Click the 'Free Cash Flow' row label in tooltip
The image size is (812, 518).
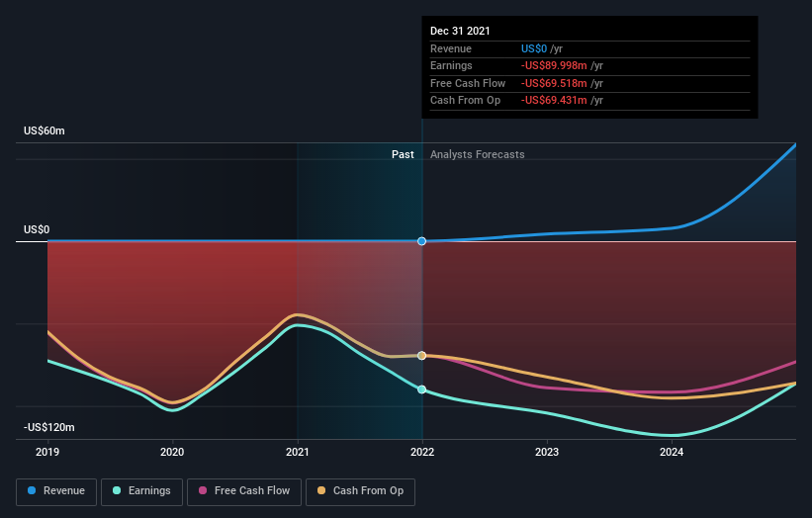[468, 83]
